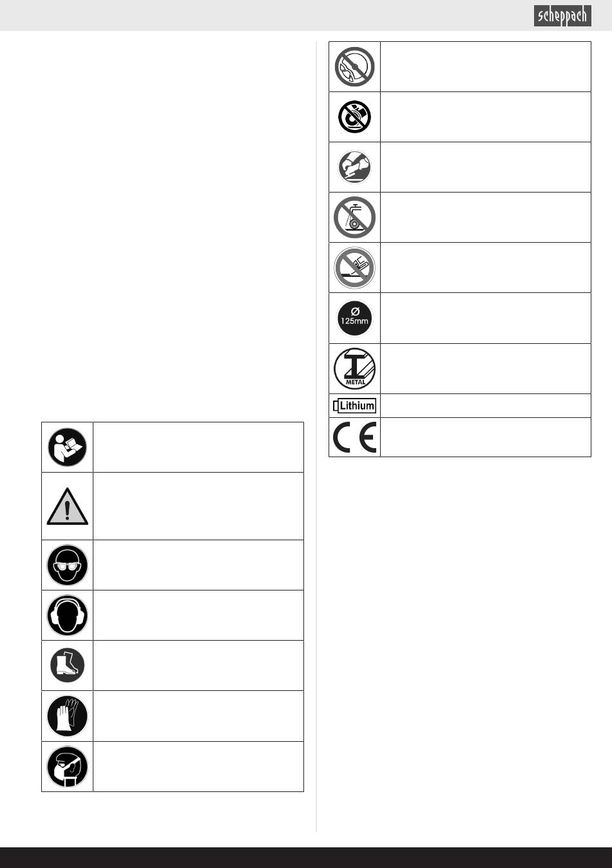This screenshot has width=612, height=868.
Task: Click the protective gloves icon
Action: click(x=67, y=716)
